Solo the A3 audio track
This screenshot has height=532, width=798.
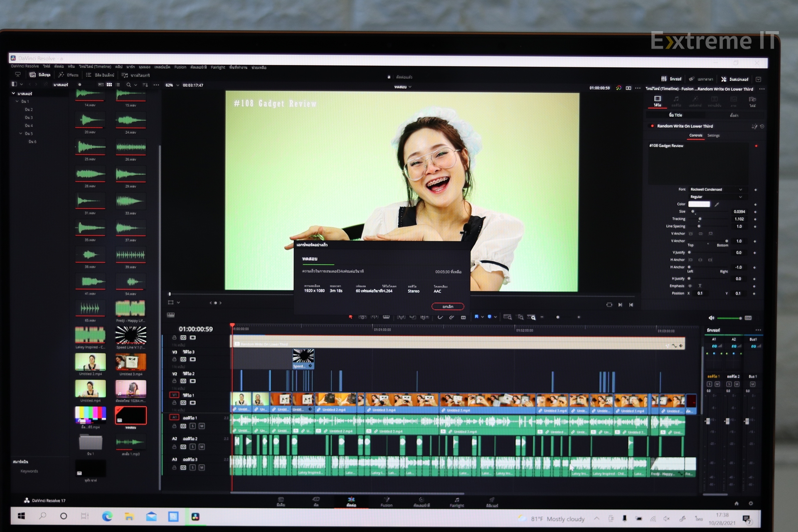[x=192, y=468]
